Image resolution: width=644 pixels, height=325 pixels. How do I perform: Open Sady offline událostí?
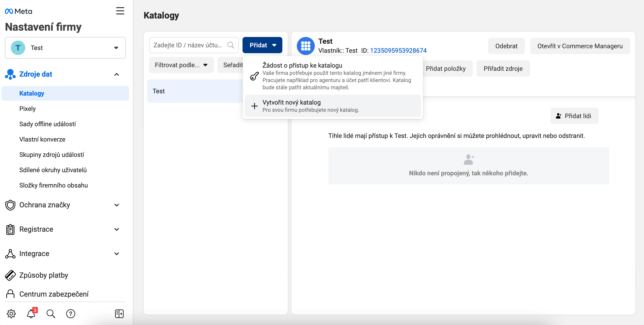click(x=48, y=124)
